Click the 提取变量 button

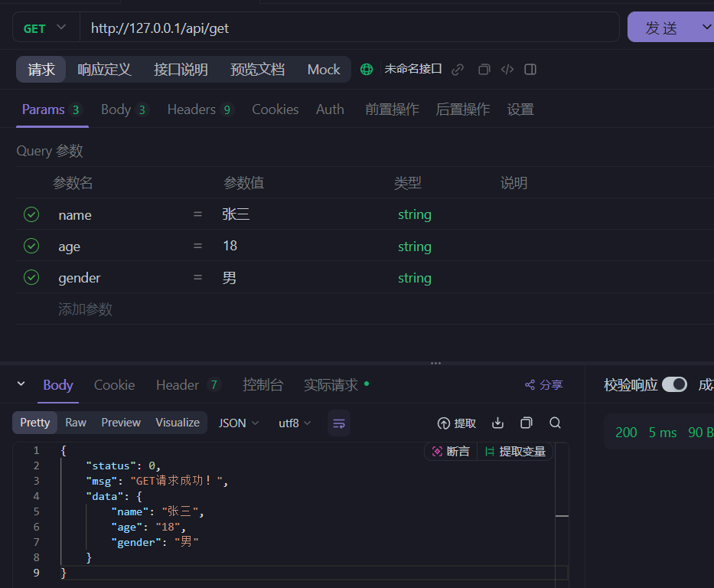(x=516, y=452)
